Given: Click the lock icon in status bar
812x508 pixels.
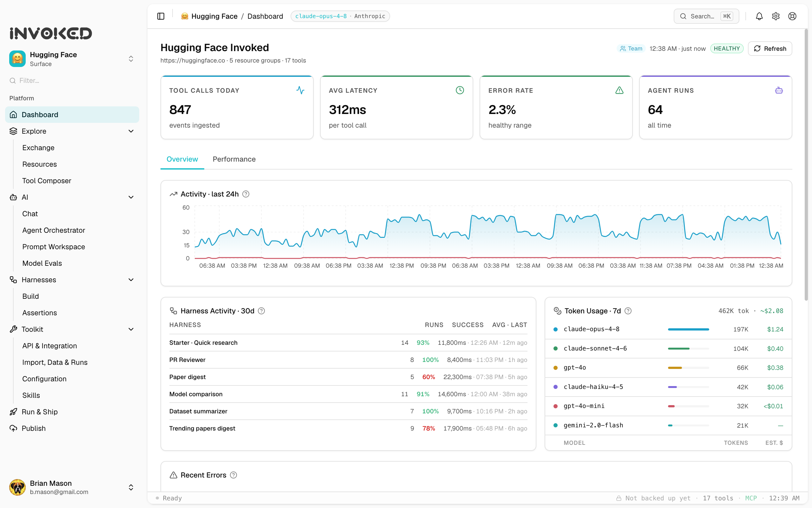Looking at the screenshot, I should click(x=619, y=498).
